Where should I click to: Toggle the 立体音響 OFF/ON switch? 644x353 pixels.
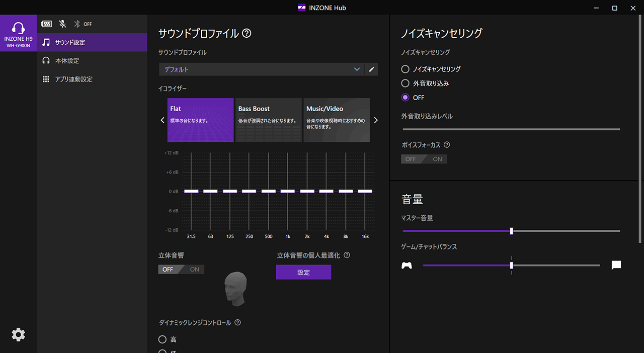pyautogui.click(x=181, y=270)
